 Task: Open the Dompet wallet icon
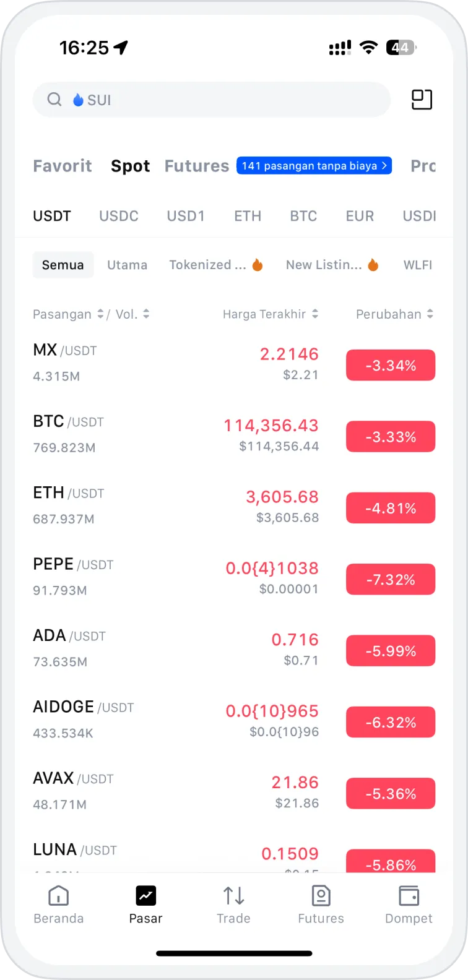pos(409,896)
